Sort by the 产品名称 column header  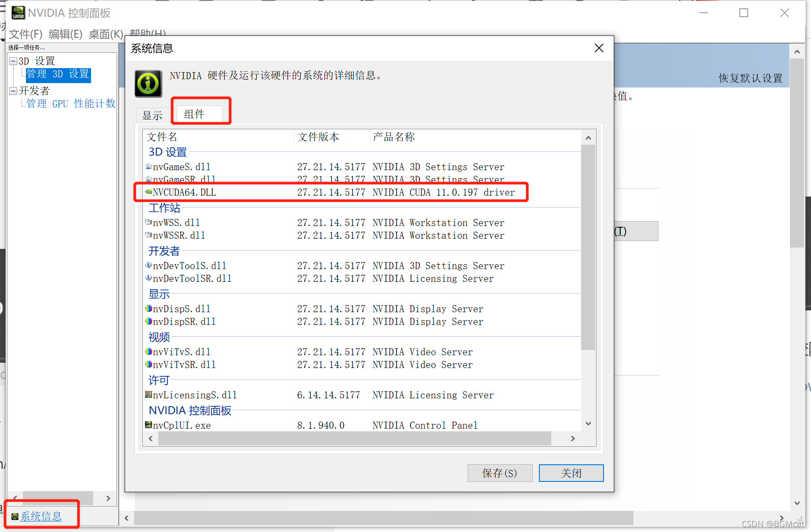pyautogui.click(x=475, y=137)
